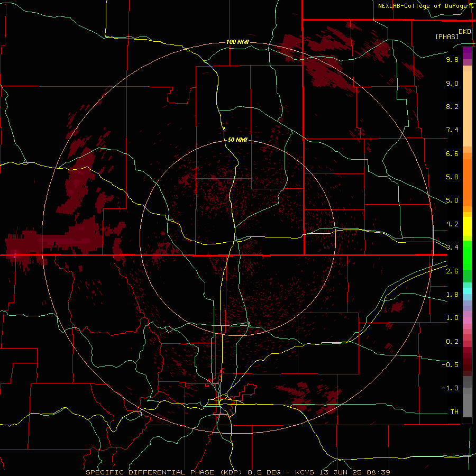The width and height of the screenshot is (476, 476).
Task: Select the 7.4 value on the color scale
Action: 452,130
